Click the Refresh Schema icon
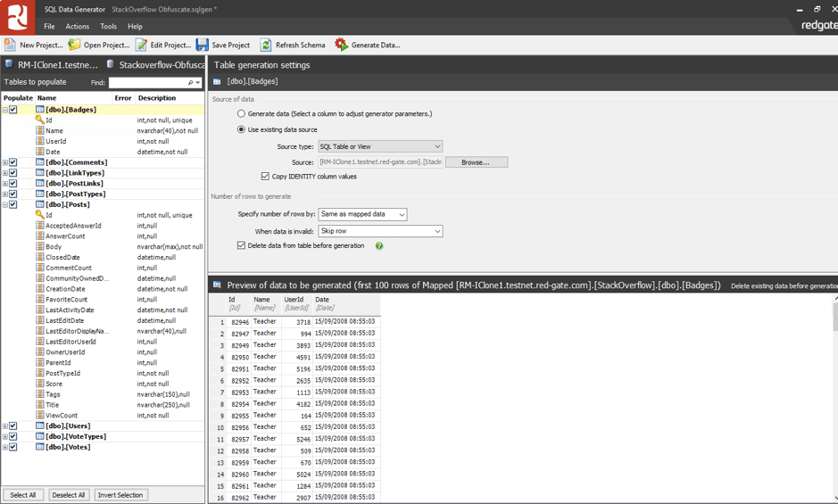The height and width of the screenshot is (504, 838). (266, 45)
